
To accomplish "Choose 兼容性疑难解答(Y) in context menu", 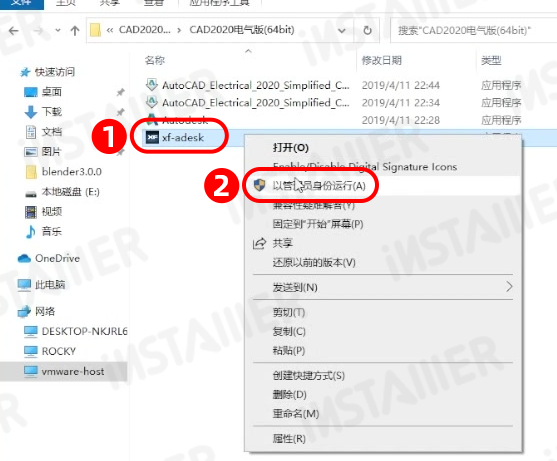I will tap(383, 205).
